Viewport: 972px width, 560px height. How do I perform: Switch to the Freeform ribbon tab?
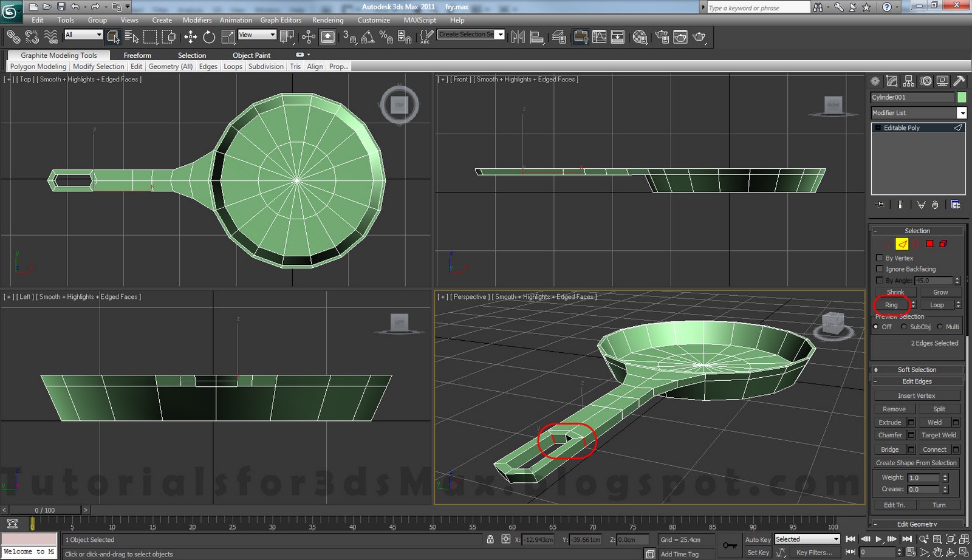point(137,55)
